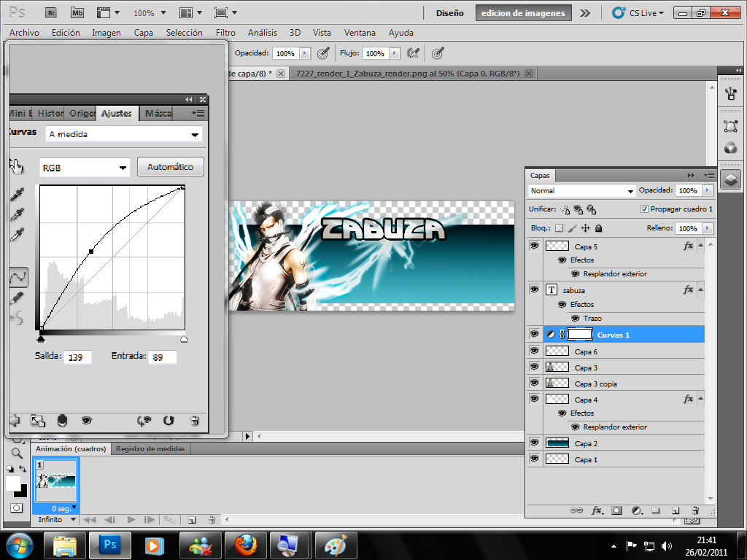Pick the black point eyedropper in Curvas

(x=18, y=194)
